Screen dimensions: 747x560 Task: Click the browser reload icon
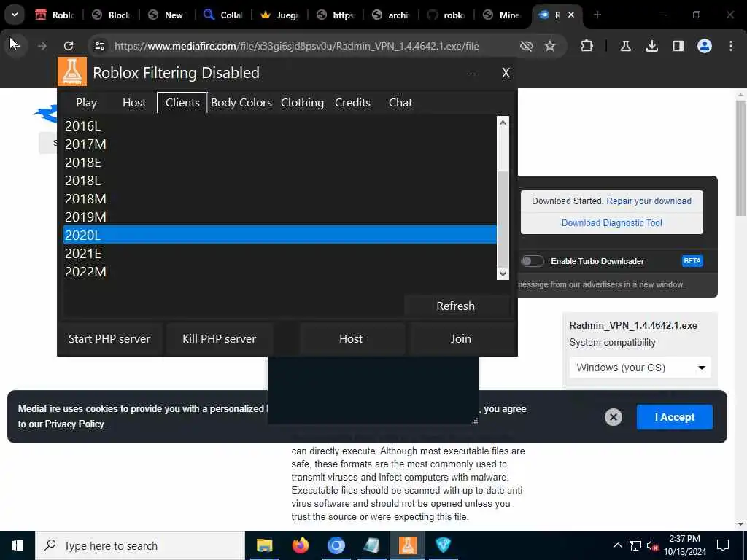69,46
